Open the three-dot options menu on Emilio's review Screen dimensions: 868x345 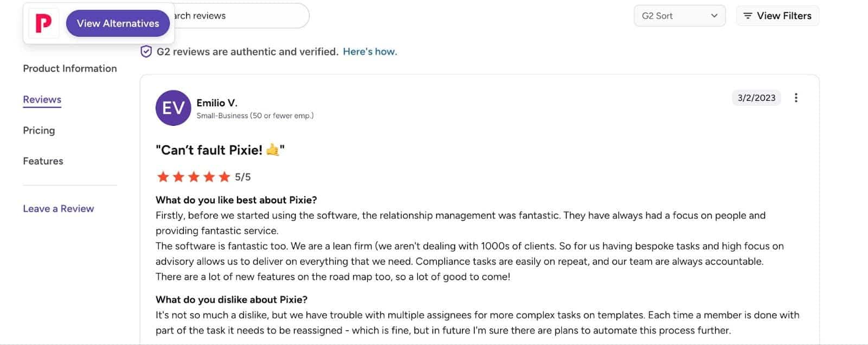(796, 98)
